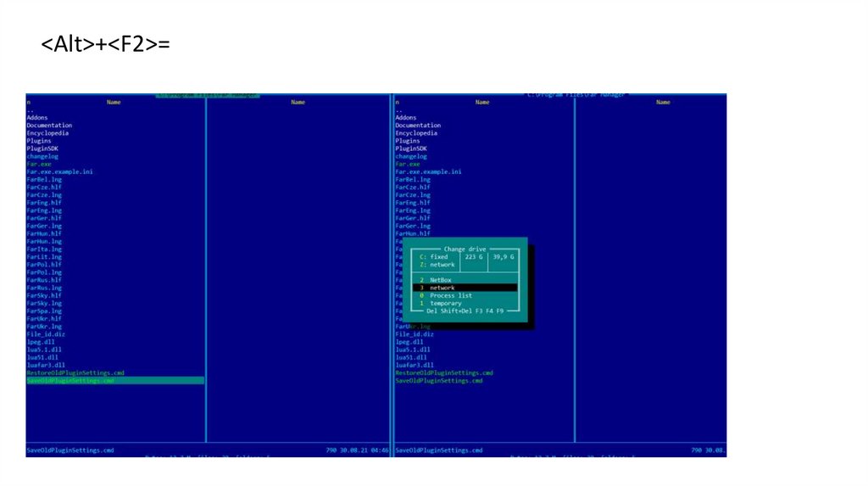Screen dimensions: 868x487
Task: Select Encyclopedia folder in the right panel
Action: [416, 133]
